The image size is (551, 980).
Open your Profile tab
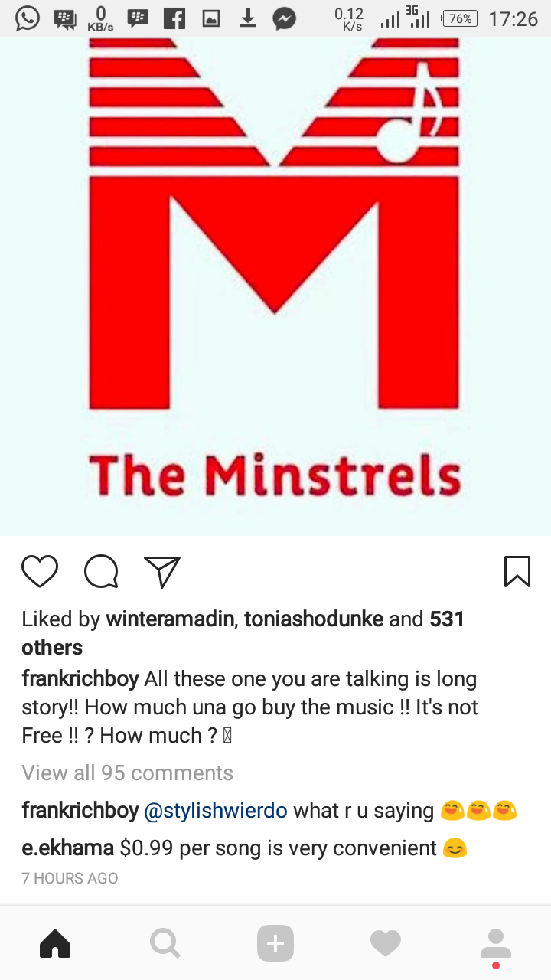(x=496, y=943)
